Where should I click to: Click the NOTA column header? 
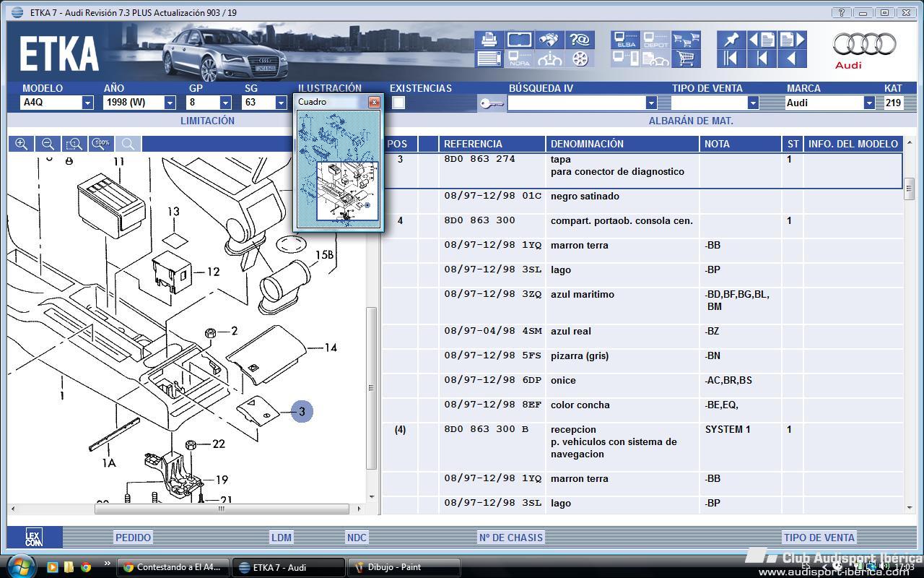click(x=740, y=144)
